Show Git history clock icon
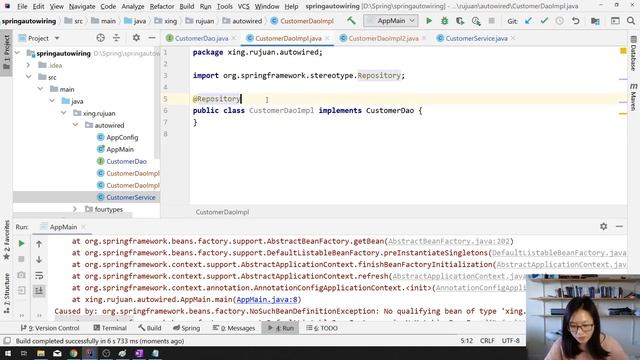 pyautogui.click(x=560, y=21)
